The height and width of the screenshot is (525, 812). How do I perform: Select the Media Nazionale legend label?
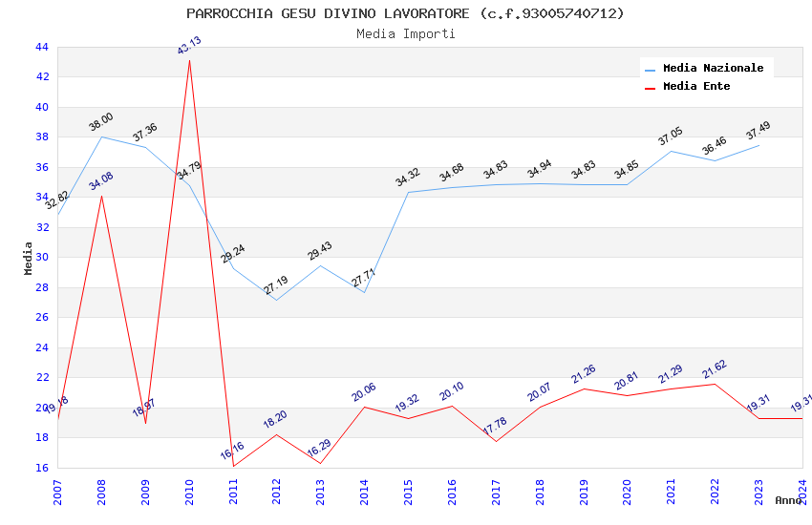(x=713, y=68)
